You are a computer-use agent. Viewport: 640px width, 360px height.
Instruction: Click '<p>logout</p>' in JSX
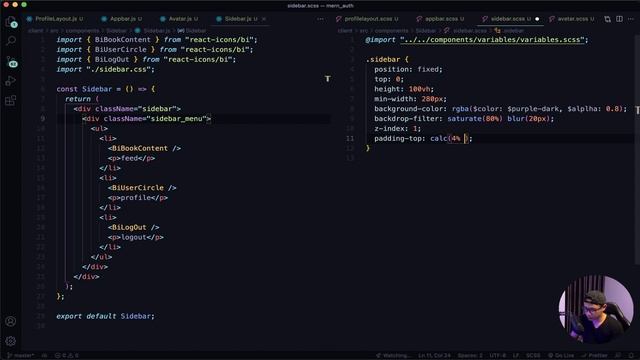click(136, 238)
